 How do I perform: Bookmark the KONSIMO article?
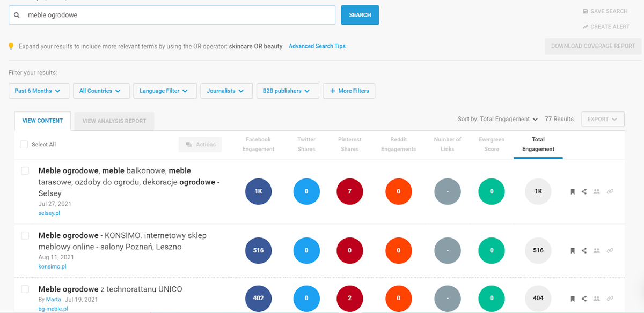tap(573, 250)
